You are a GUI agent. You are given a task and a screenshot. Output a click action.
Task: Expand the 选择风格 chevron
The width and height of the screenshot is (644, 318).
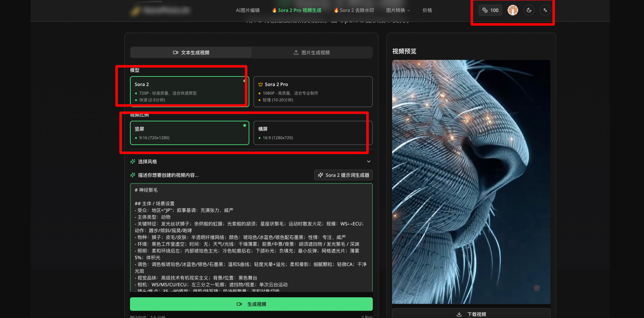[x=368, y=161]
